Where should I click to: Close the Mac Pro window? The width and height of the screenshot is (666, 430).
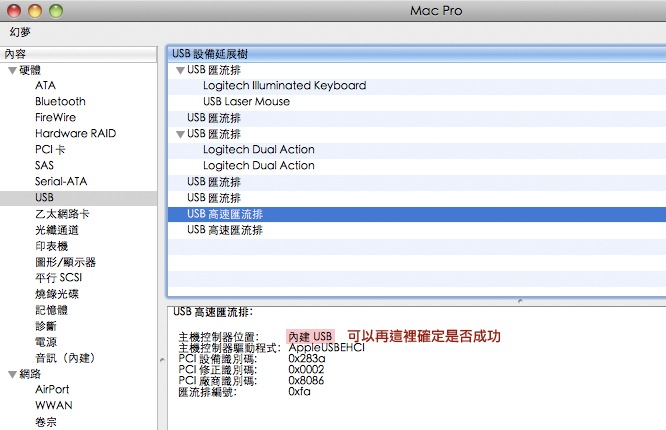pyautogui.click(x=14, y=11)
